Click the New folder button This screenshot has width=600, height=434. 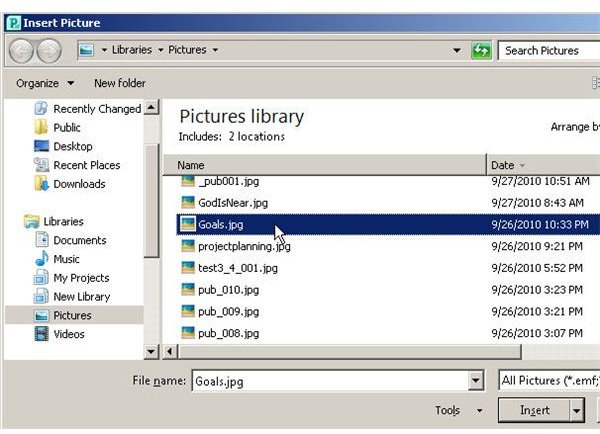click(x=120, y=83)
